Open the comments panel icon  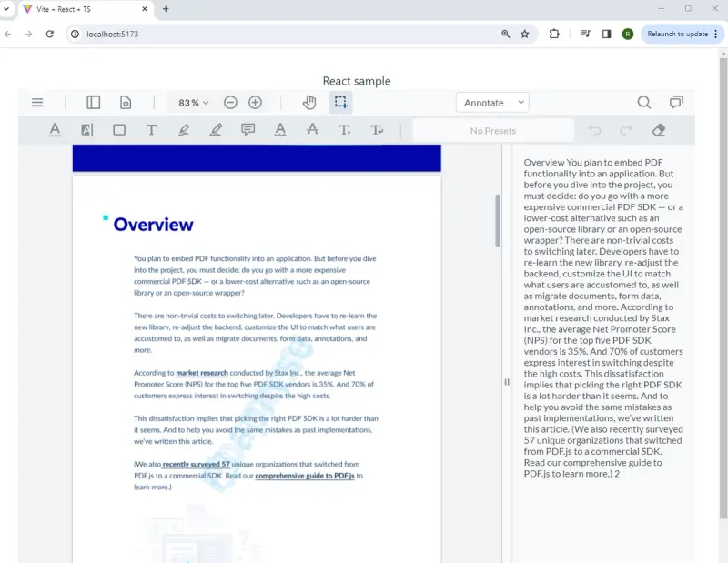coord(676,102)
